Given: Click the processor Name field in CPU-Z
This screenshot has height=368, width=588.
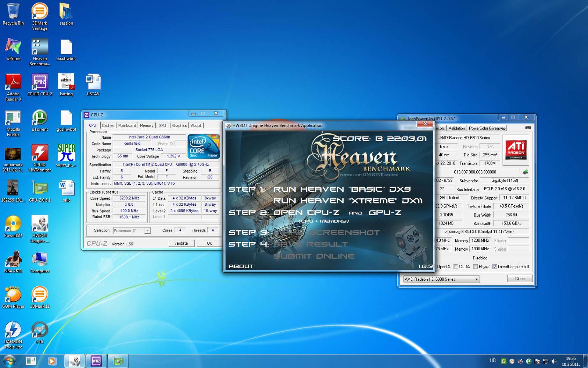Looking at the screenshot, I should 149,137.
